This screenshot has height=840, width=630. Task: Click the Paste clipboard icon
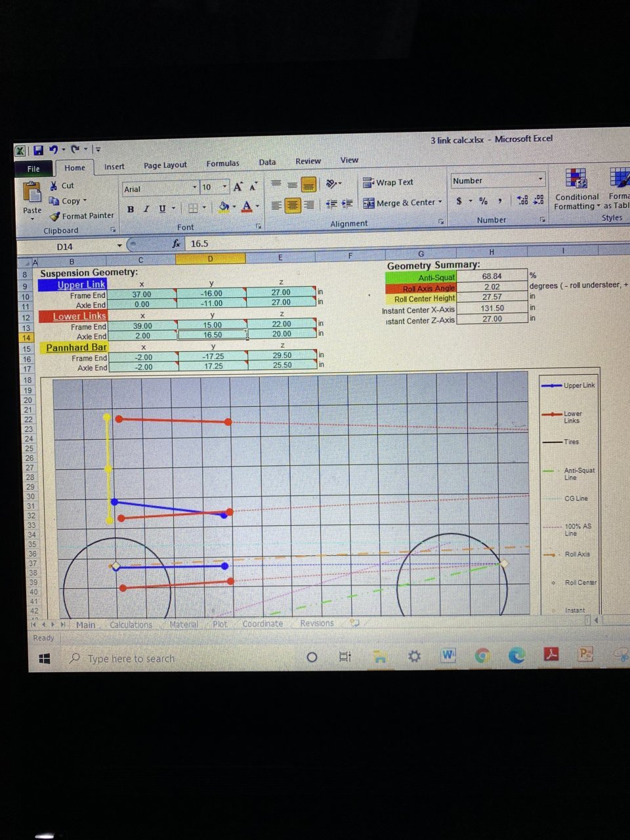31,192
